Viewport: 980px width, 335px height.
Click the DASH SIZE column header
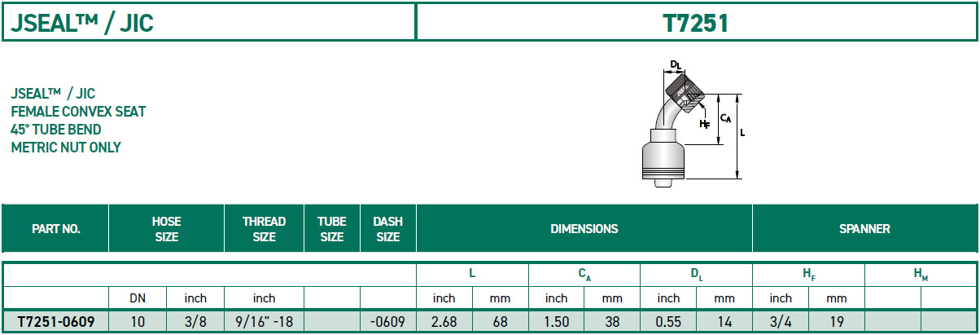click(x=387, y=229)
